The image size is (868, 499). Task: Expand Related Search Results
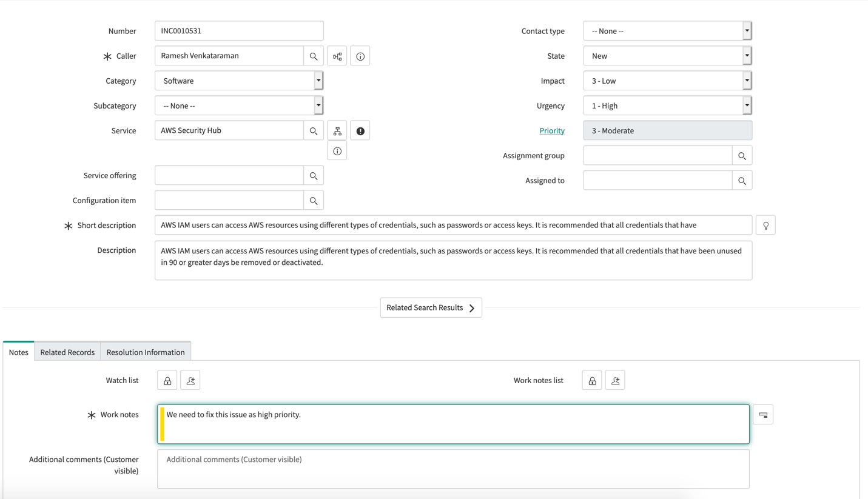click(431, 307)
